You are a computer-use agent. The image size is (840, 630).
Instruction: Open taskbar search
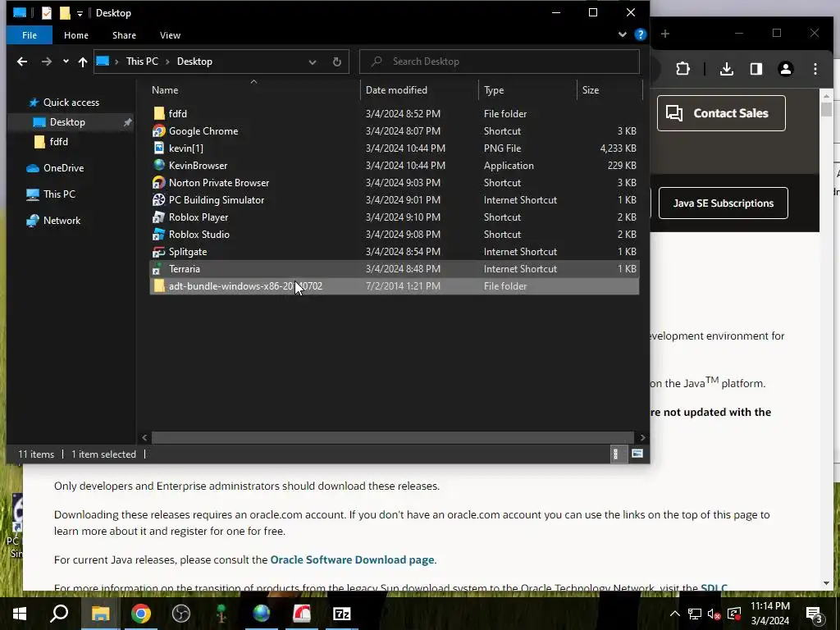59,614
